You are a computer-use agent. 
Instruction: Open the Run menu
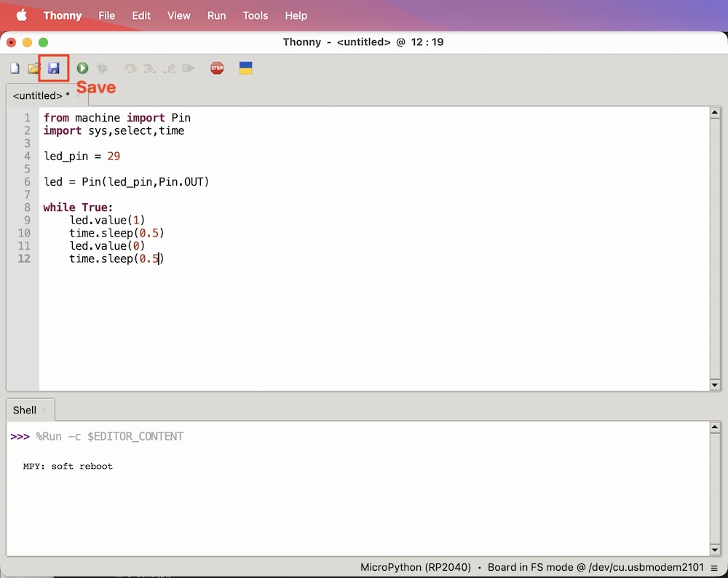tap(216, 15)
